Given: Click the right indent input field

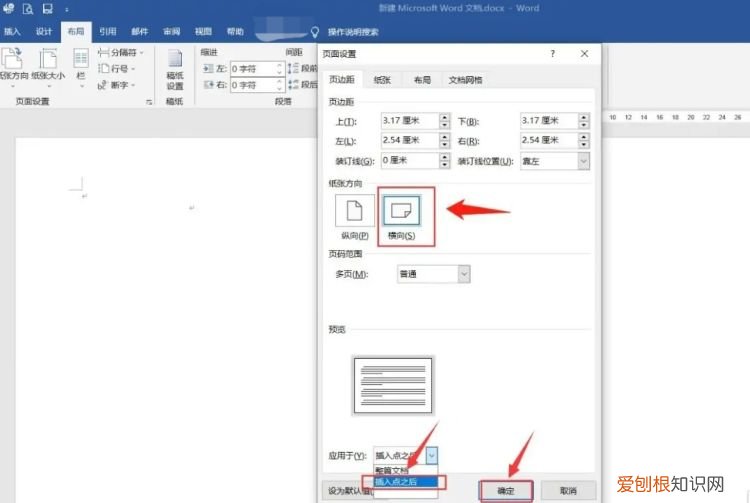Looking at the screenshot, I should point(253,85).
